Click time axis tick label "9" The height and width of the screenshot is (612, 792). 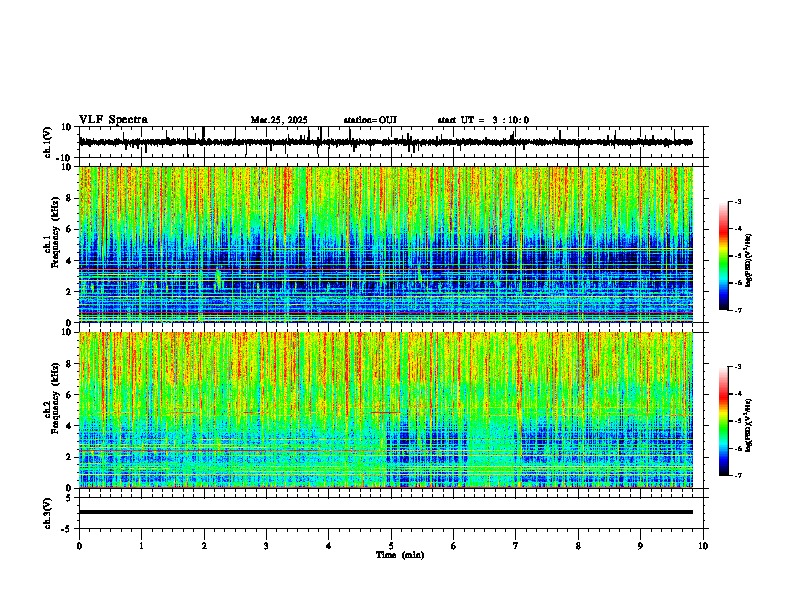(640, 546)
